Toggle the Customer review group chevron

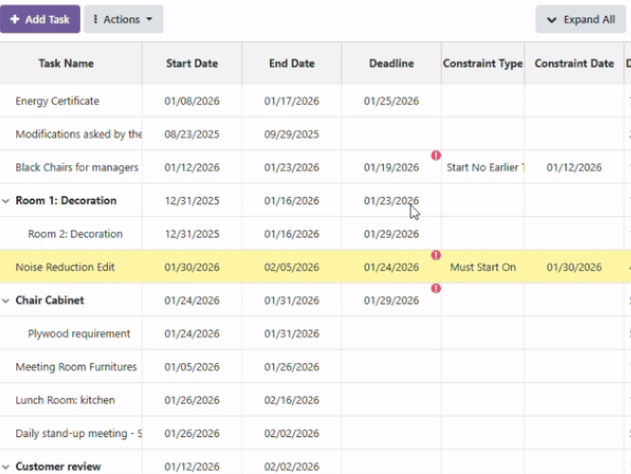[x=6, y=466]
